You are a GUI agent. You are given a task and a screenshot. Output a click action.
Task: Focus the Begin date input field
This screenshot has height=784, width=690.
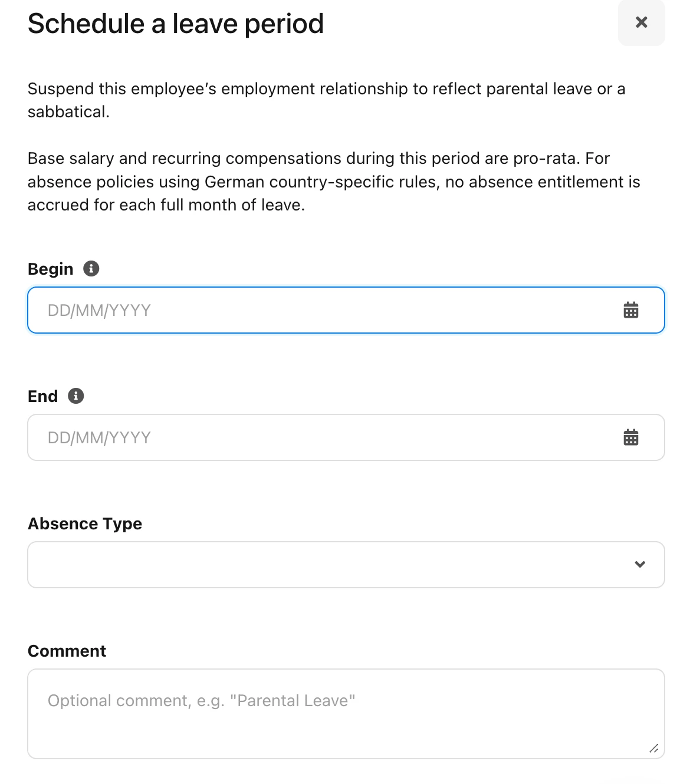click(x=346, y=310)
